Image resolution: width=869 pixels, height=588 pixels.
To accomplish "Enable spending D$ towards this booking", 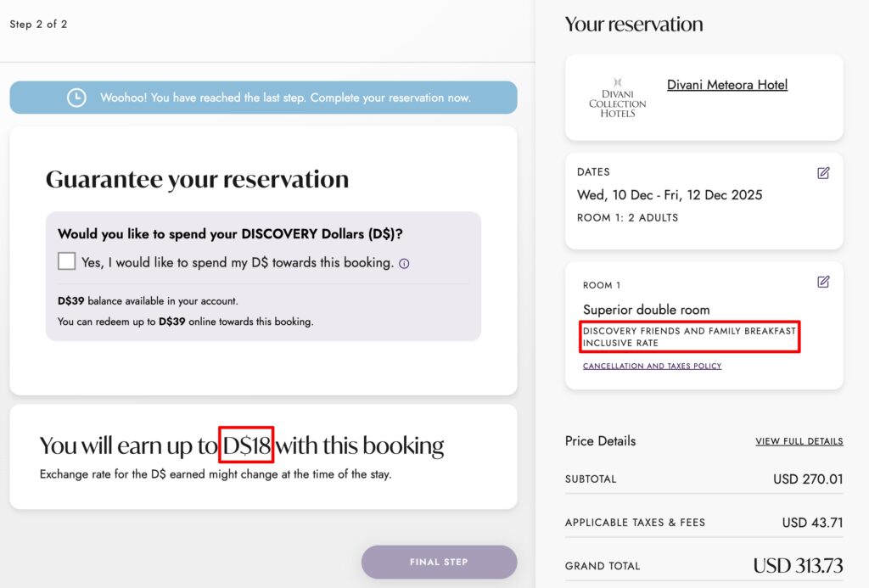I will (x=66, y=260).
